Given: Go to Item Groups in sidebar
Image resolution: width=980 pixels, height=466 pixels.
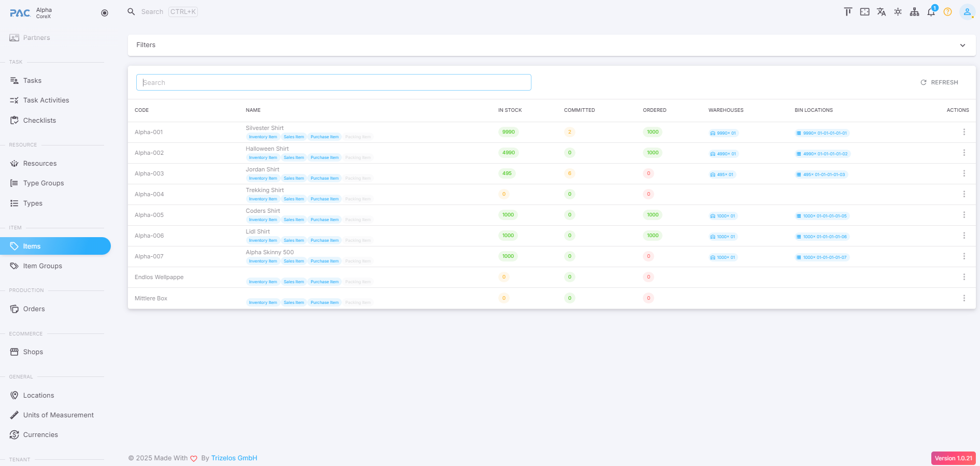Looking at the screenshot, I should coord(42,266).
